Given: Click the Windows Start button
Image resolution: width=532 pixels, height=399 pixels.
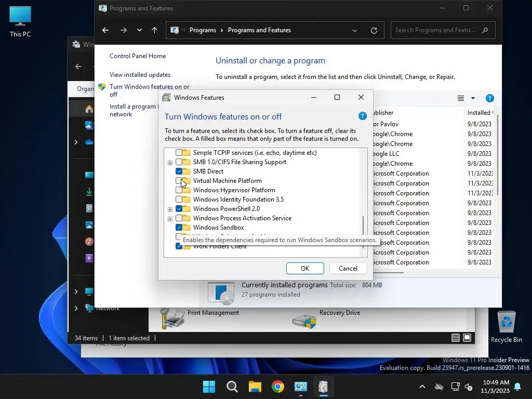Looking at the screenshot, I should (209, 387).
